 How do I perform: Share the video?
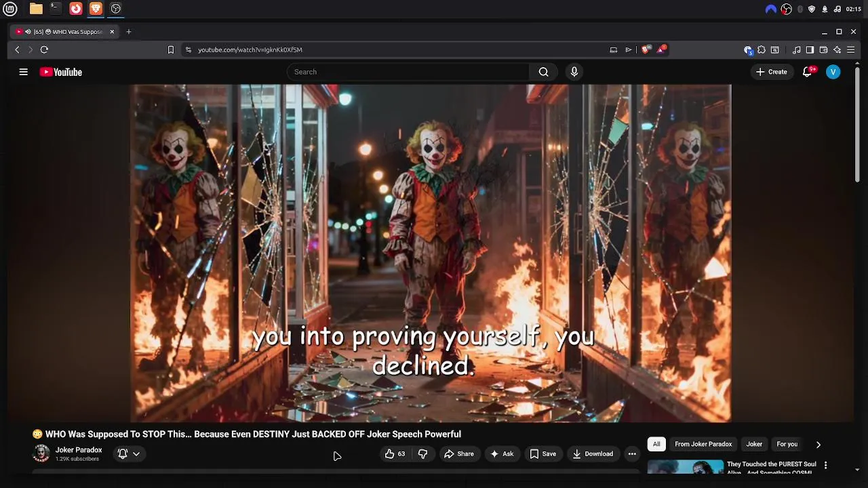click(x=459, y=454)
